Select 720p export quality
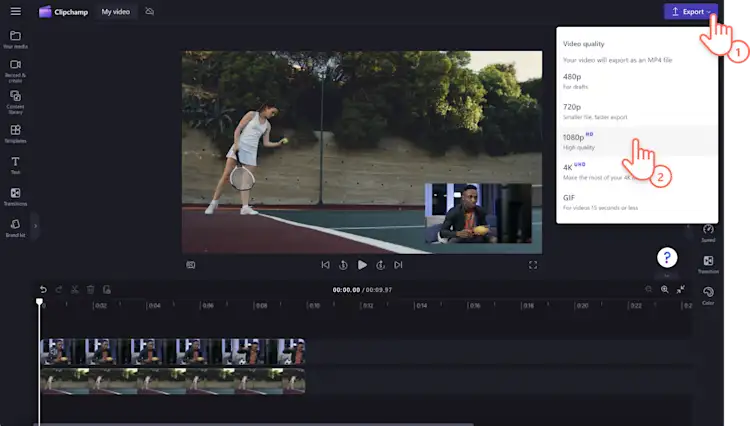This screenshot has width=750, height=426. [637, 111]
